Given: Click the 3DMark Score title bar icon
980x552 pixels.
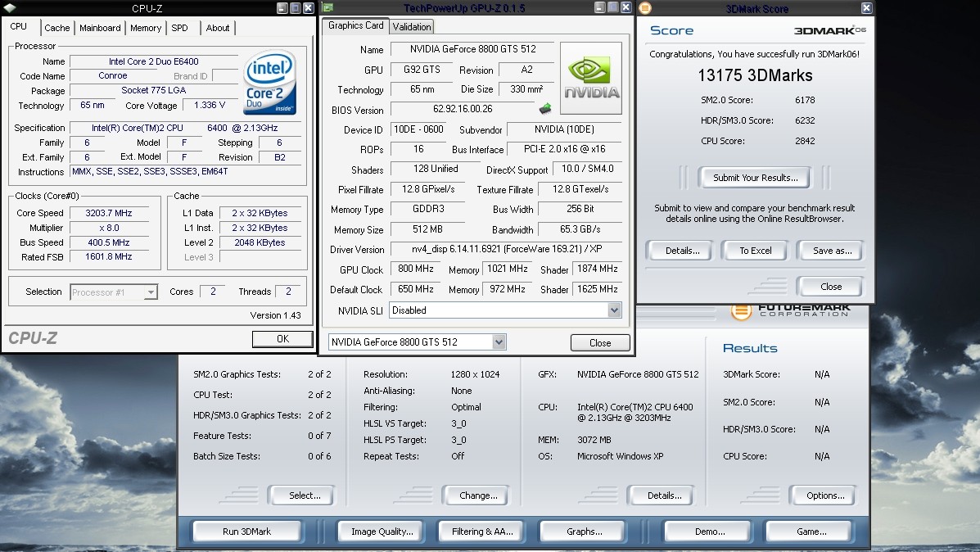Looking at the screenshot, I should coord(645,8).
